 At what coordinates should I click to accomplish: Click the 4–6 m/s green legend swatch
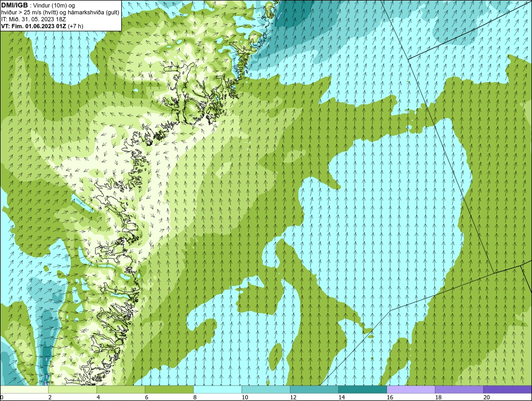tap(121, 389)
